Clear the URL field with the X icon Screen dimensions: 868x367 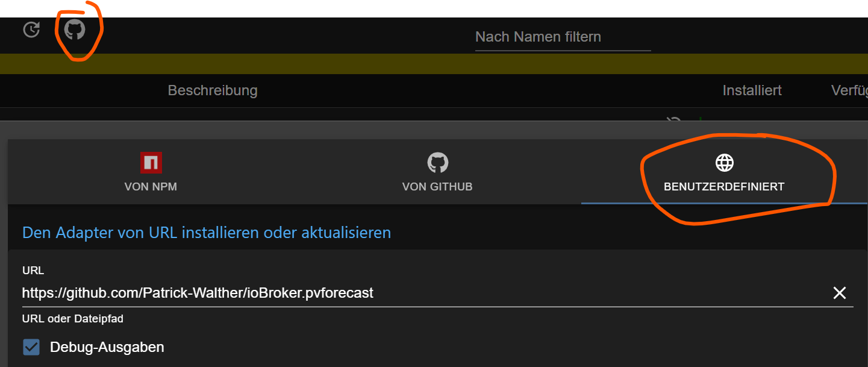(839, 293)
